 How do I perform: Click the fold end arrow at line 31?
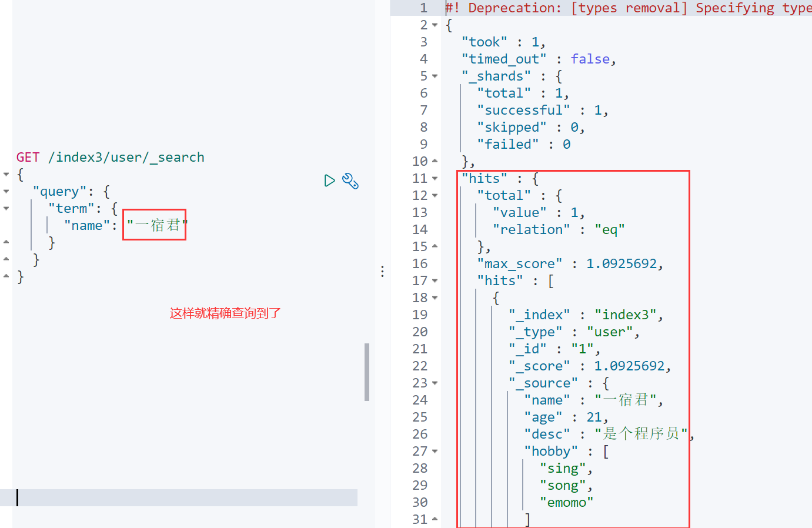coord(435,519)
